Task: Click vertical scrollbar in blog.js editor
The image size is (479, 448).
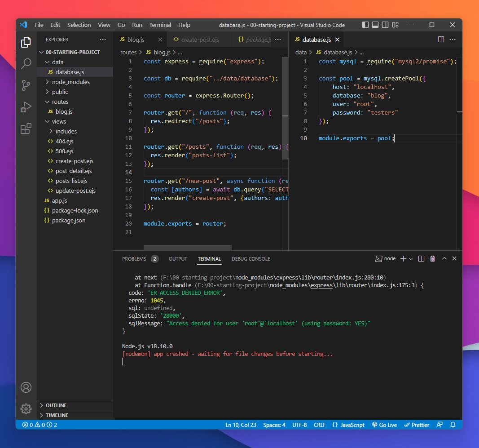Action: (x=285, y=109)
